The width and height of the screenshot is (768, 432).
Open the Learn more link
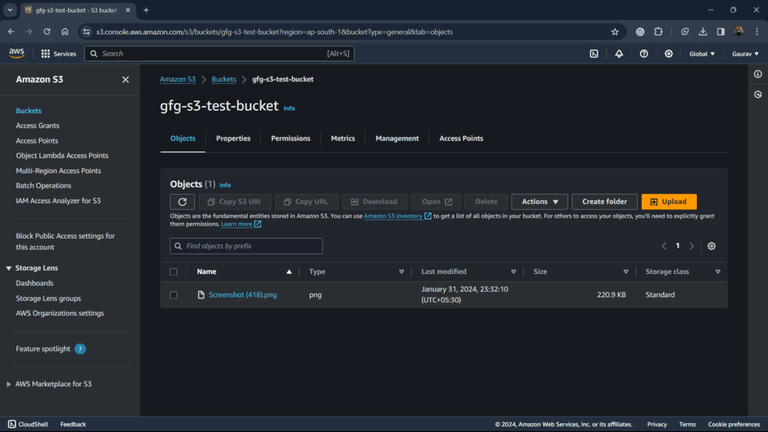[x=240, y=224]
